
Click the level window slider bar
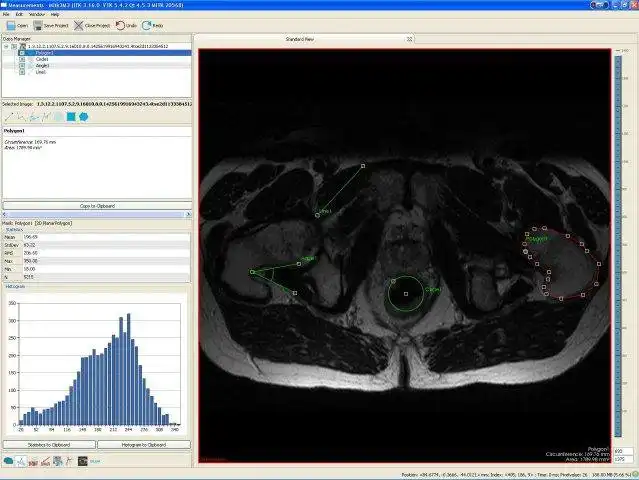pos(618,246)
